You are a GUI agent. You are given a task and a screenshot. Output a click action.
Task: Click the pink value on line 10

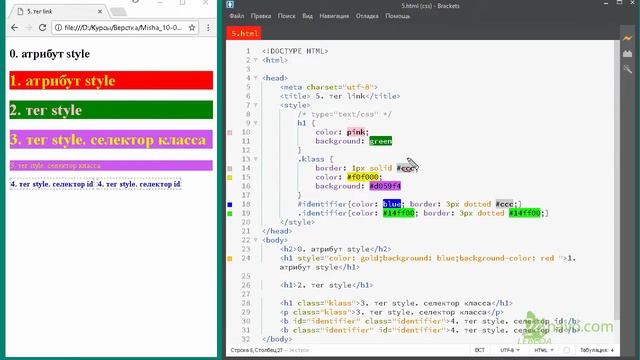[x=356, y=132]
